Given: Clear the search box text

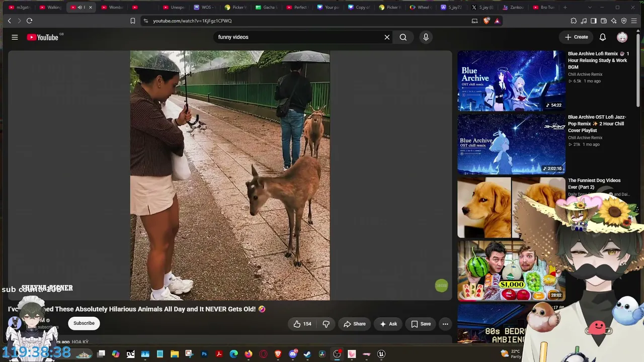Looking at the screenshot, I should [387, 37].
